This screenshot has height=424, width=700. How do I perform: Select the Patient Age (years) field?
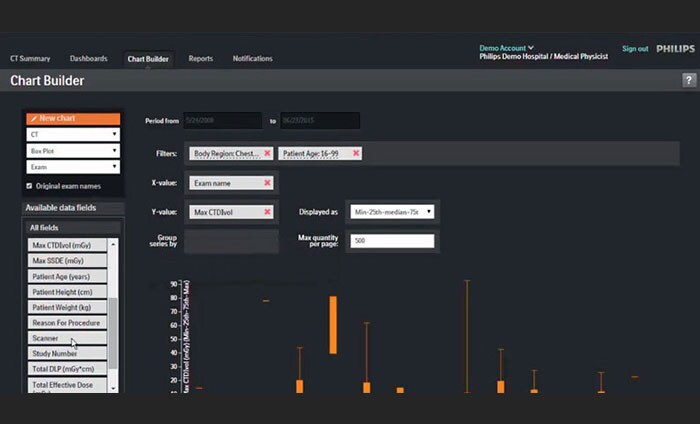67,276
